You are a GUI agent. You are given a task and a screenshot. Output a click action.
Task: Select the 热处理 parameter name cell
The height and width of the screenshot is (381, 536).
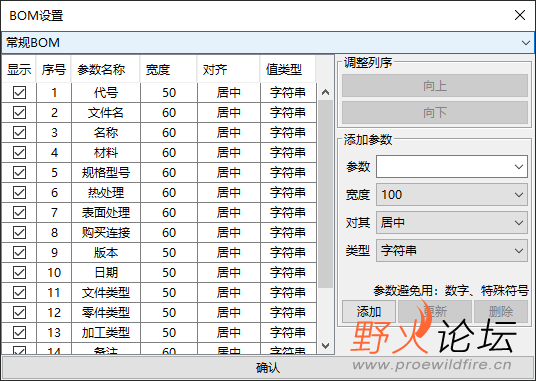click(x=106, y=192)
